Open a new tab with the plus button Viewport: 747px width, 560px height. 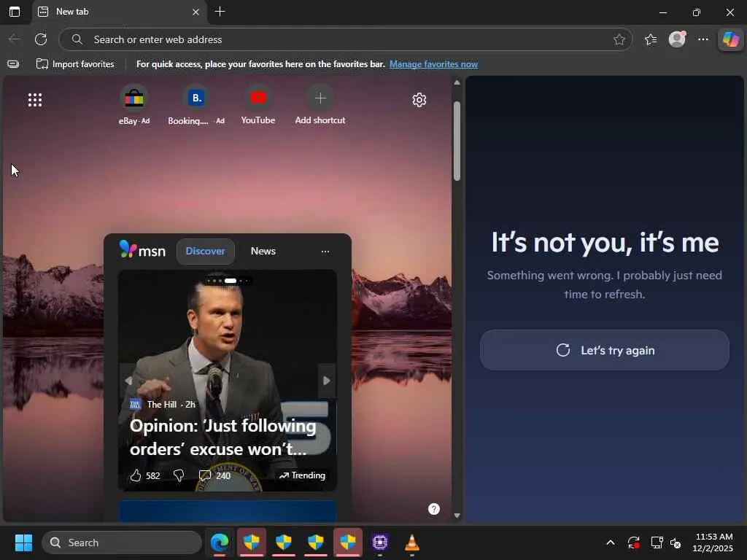(x=220, y=12)
